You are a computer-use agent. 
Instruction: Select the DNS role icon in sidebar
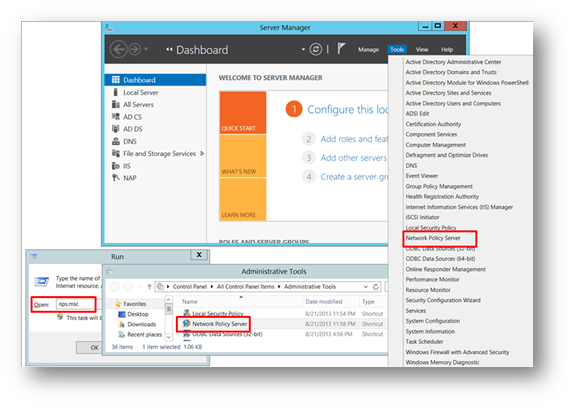(x=116, y=141)
